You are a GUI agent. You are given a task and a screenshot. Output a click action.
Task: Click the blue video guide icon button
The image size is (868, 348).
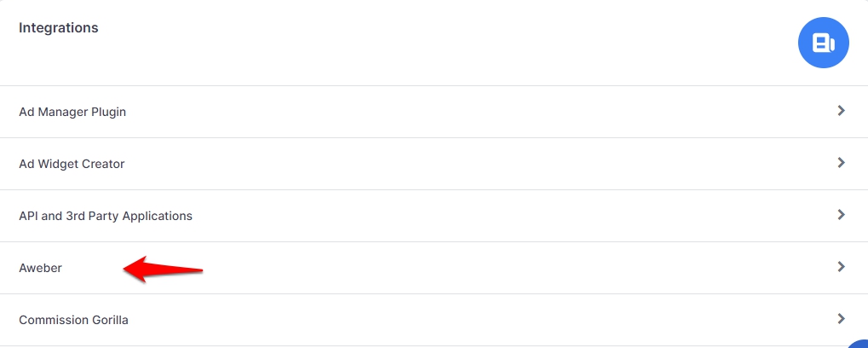click(x=823, y=43)
